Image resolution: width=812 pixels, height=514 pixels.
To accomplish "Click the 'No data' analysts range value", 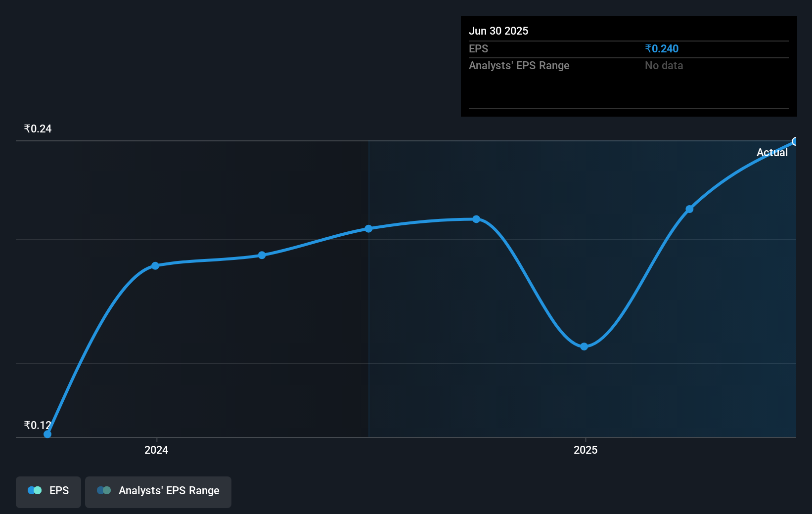I will [x=664, y=66].
